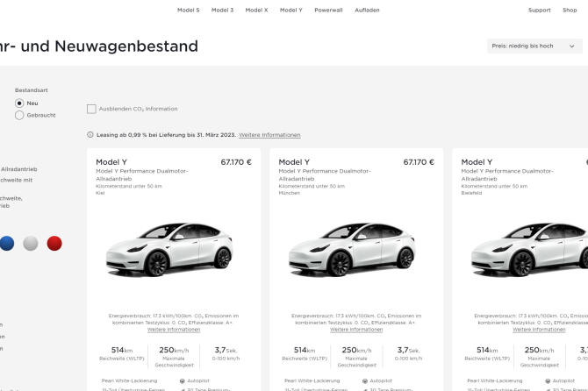This screenshot has width=588, height=391.
Task: Click the 67.170 € price on the München card
Action: pos(419,162)
